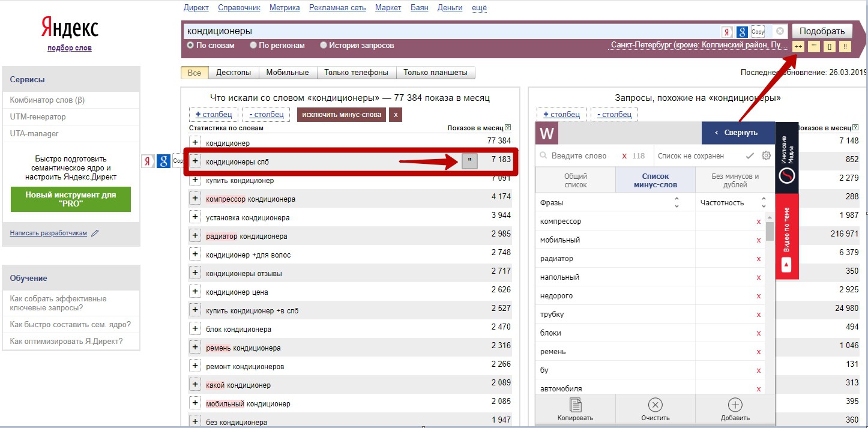Viewport: 868px width, 428px height.
Task: Sort by the "Частотность" column arrows
Action: point(764,203)
